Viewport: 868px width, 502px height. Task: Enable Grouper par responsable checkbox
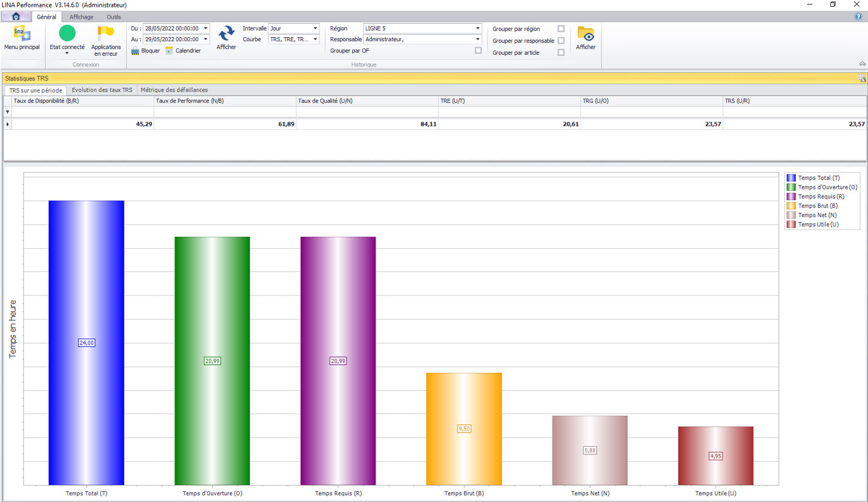pos(561,41)
